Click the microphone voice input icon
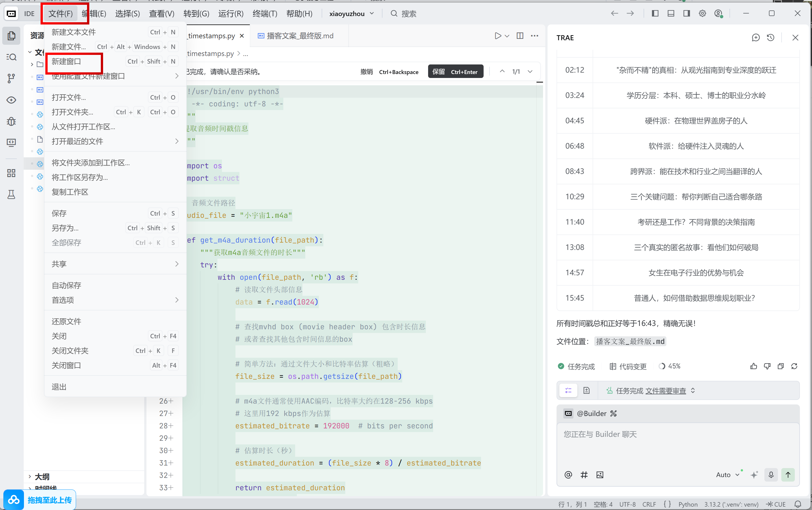 [x=771, y=475]
